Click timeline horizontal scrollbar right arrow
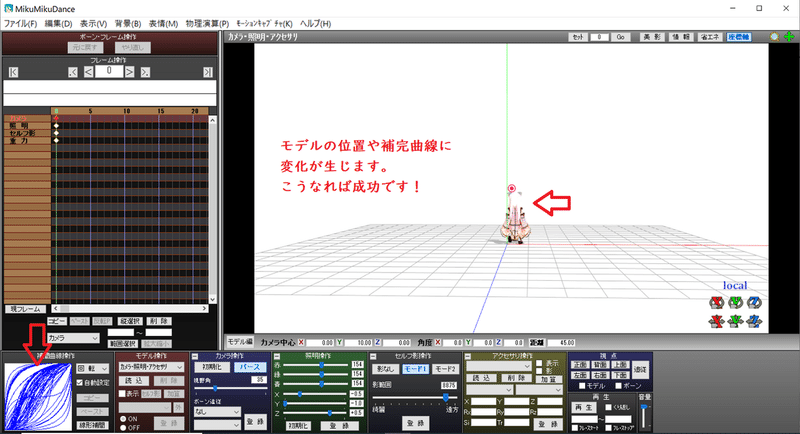 [204, 309]
